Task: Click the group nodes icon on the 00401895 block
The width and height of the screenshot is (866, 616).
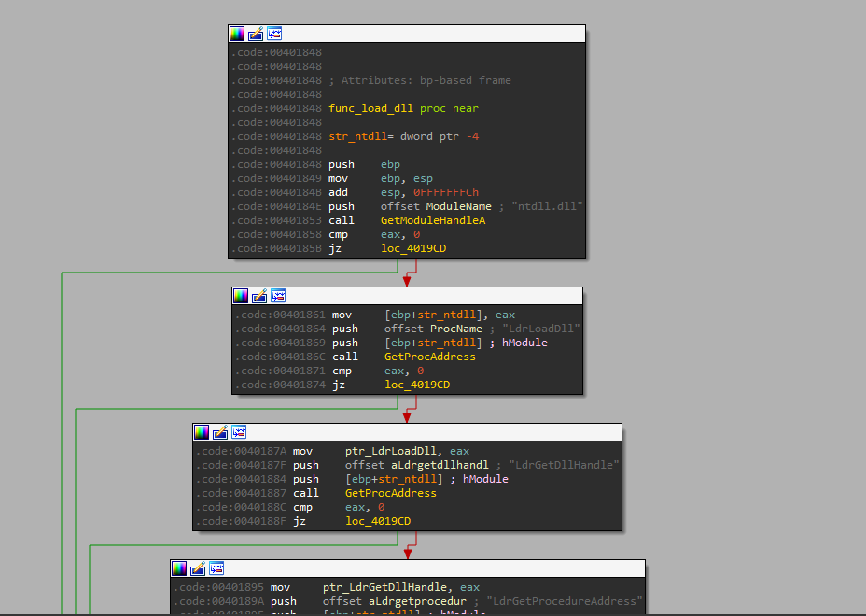Action: [216, 567]
